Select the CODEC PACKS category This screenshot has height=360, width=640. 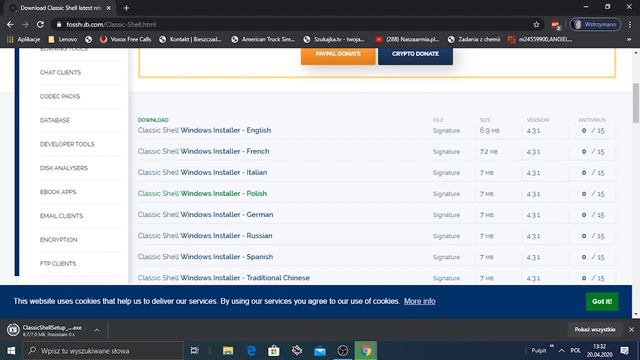[60, 96]
